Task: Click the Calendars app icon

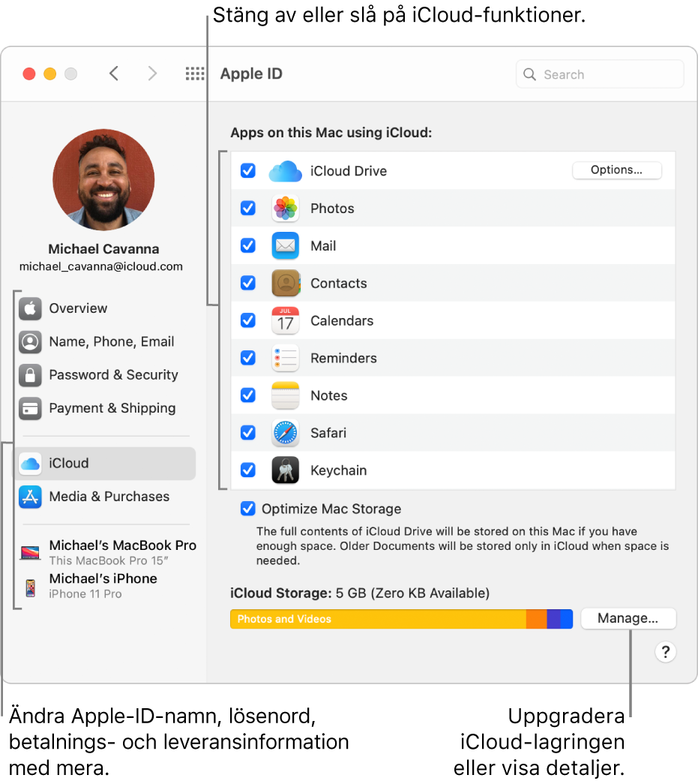Action: 286,320
